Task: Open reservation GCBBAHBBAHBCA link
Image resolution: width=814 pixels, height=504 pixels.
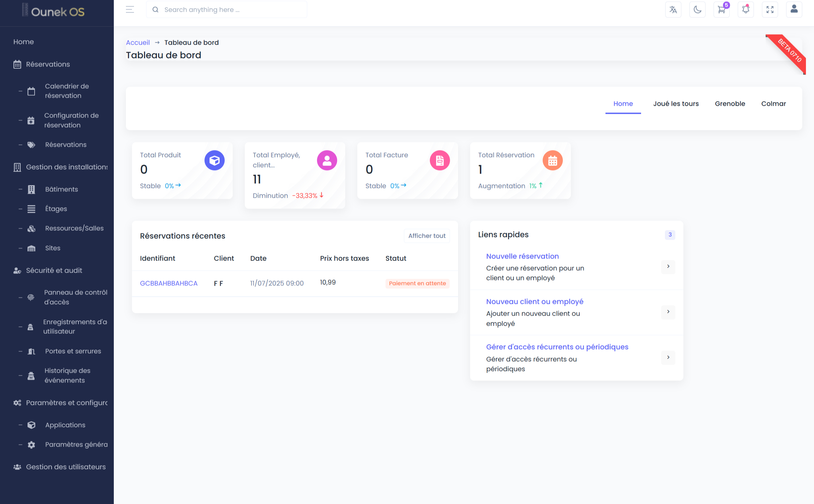Action: tap(169, 283)
